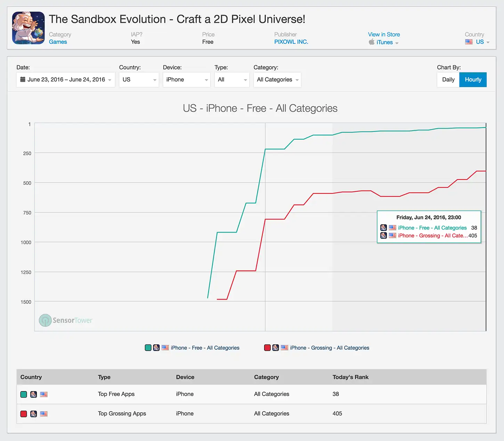
Task: Click red swatch in Top Grossing Apps row
Action: pos(24,414)
